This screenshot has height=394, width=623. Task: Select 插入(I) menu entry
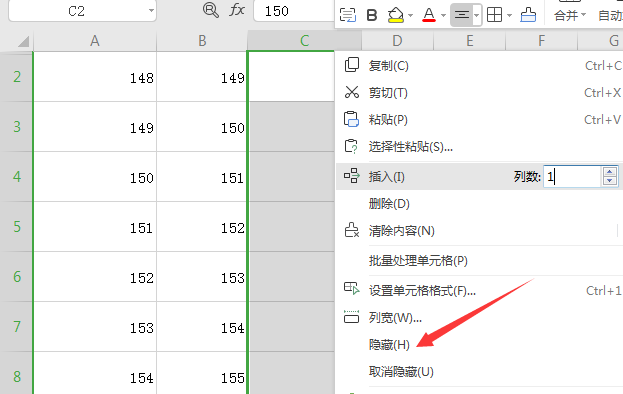[387, 176]
